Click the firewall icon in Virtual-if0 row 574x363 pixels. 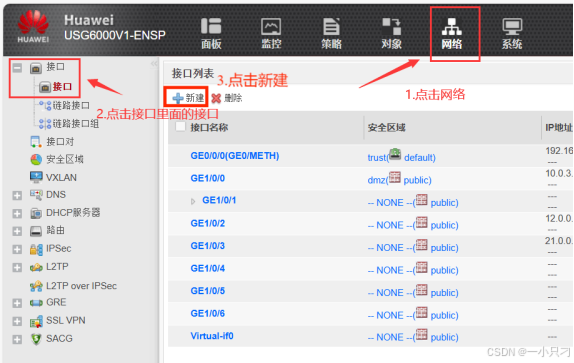click(421, 334)
